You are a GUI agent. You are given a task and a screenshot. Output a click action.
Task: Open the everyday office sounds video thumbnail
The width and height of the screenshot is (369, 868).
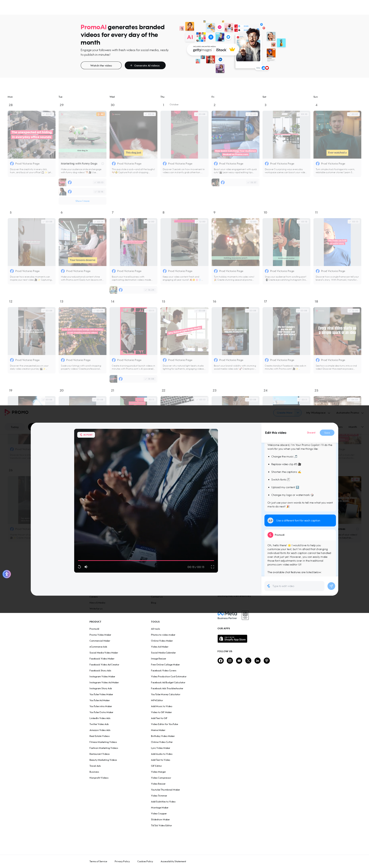tap(32, 134)
